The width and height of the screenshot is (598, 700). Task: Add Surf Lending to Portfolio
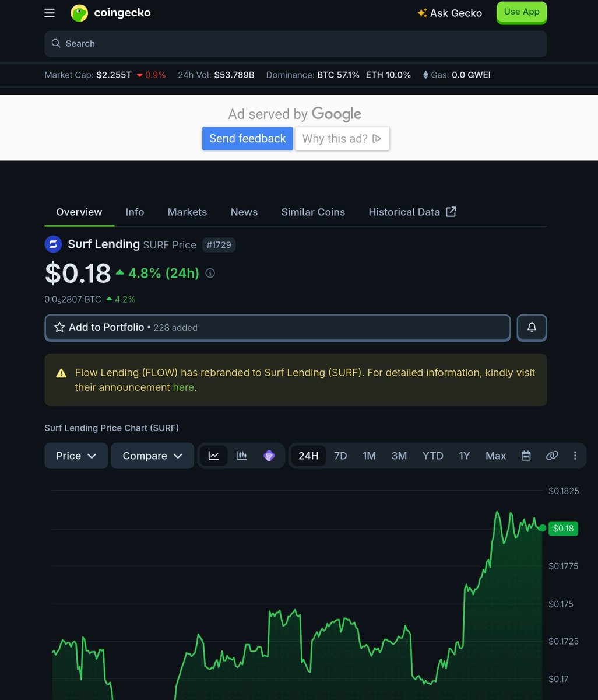point(277,327)
